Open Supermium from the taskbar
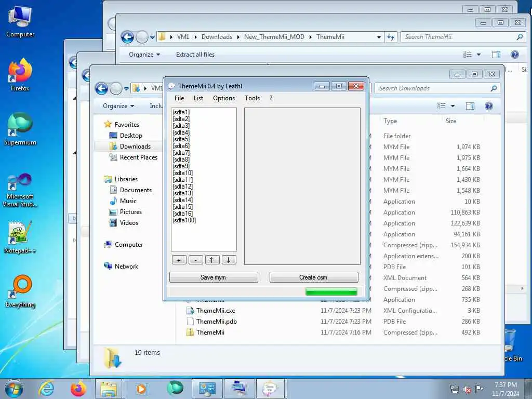The width and height of the screenshot is (532, 399). point(175,389)
